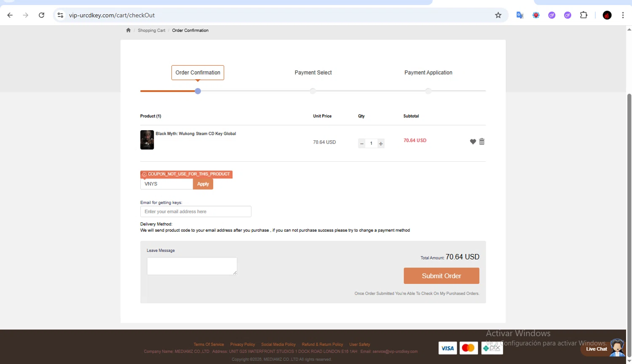This screenshot has height=364, width=632.
Task: Open the Black Myth: Wukong product thumbnail
Action: pos(147,140)
